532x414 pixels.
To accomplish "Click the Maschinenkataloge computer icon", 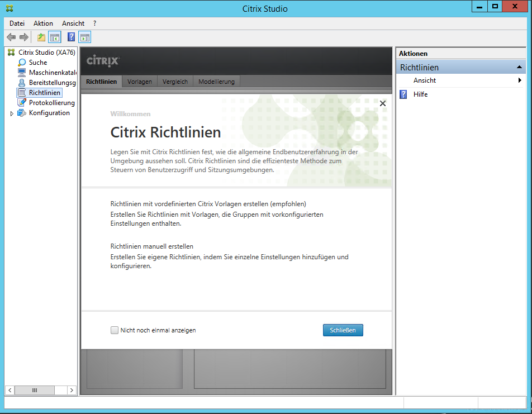I will (22, 72).
